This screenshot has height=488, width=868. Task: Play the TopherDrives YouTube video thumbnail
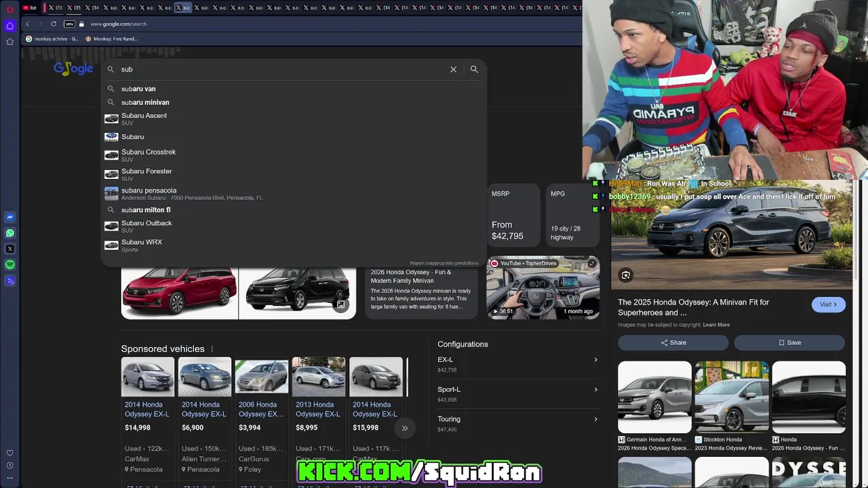pyautogui.click(x=542, y=287)
